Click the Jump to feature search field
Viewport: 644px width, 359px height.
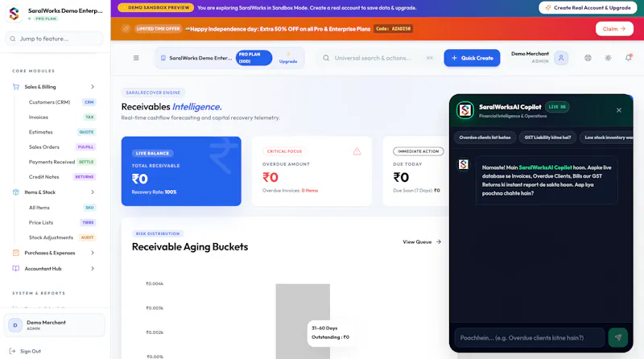click(54, 39)
